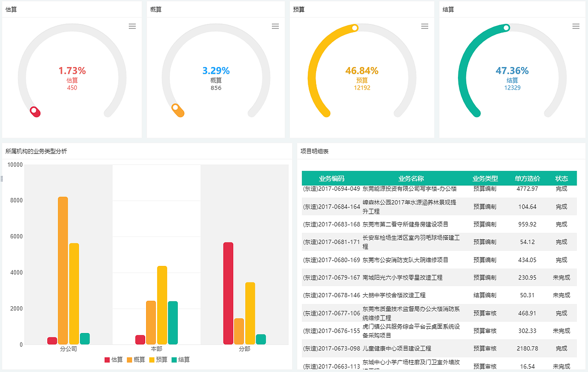588x372 pixels.
Task: Click the red pointer on the 估算 gauge
Action: (x=36, y=112)
